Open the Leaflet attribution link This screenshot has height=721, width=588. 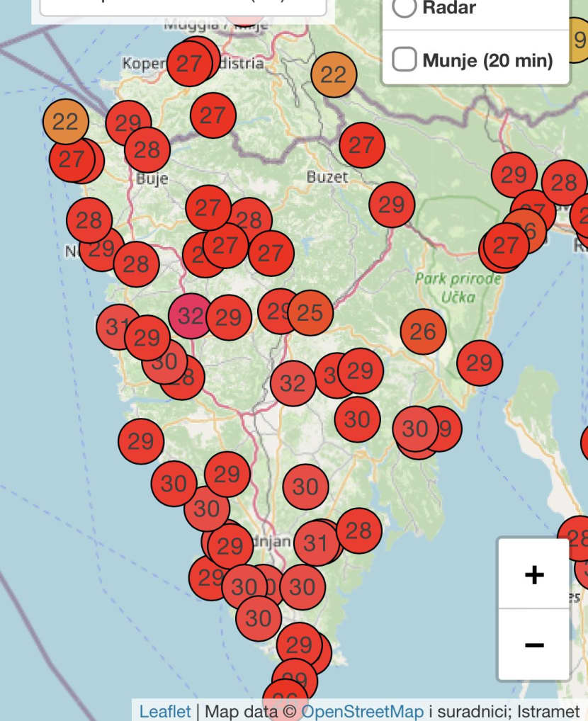165,710
